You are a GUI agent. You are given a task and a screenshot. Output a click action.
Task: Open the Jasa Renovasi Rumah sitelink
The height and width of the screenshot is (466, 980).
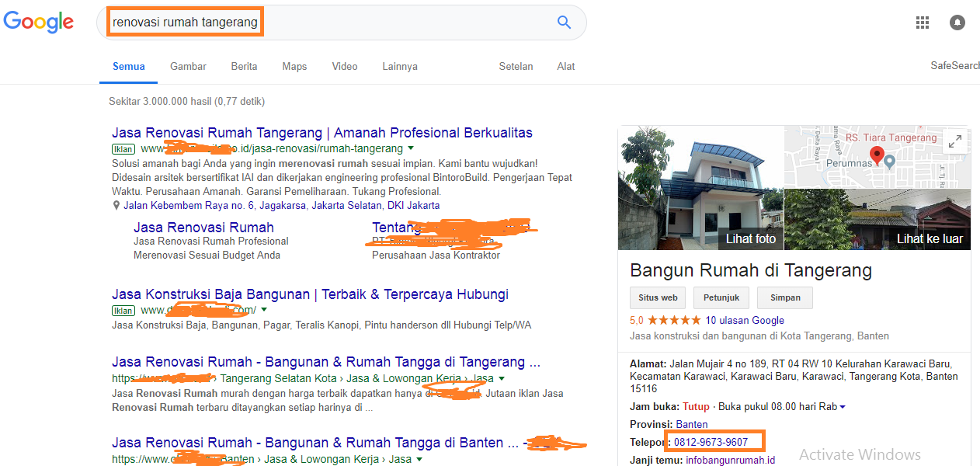(203, 228)
